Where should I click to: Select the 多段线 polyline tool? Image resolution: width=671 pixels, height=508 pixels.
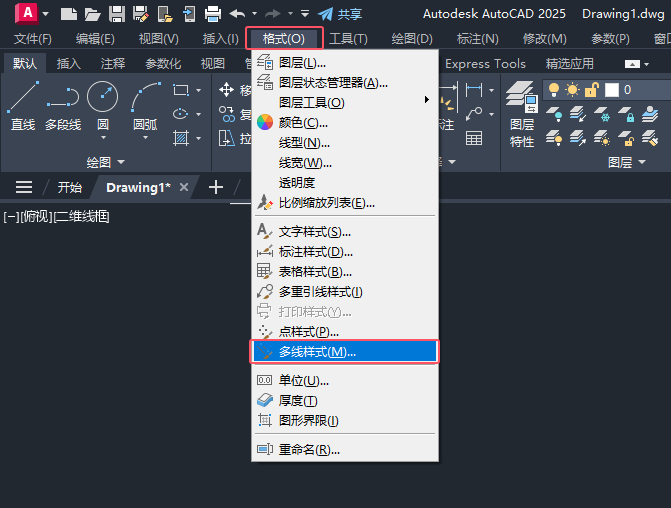[63, 106]
